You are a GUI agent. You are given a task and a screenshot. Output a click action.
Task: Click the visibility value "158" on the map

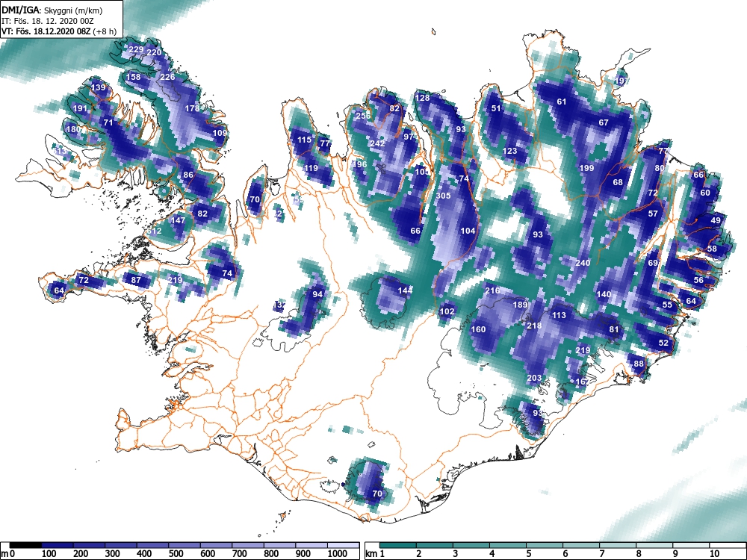click(x=134, y=77)
